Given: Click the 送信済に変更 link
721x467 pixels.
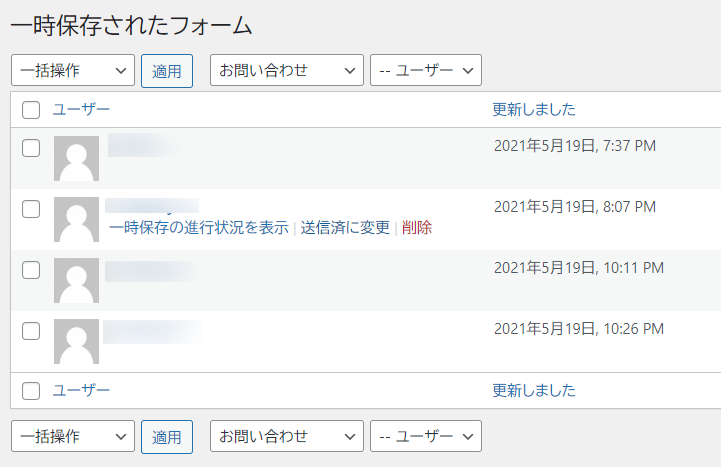Looking at the screenshot, I should 345,228.
